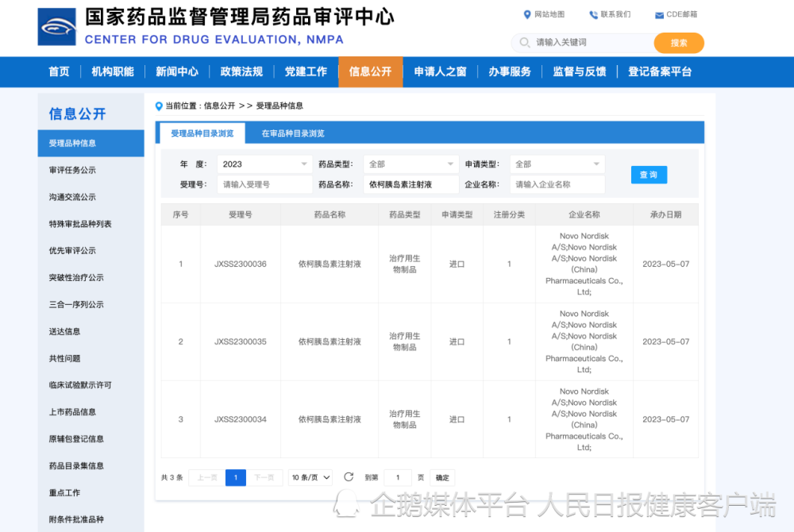The image size is (794, 532).
Task: Click the page number jump field
Action: pyautogui.click(x=398, y=477)
